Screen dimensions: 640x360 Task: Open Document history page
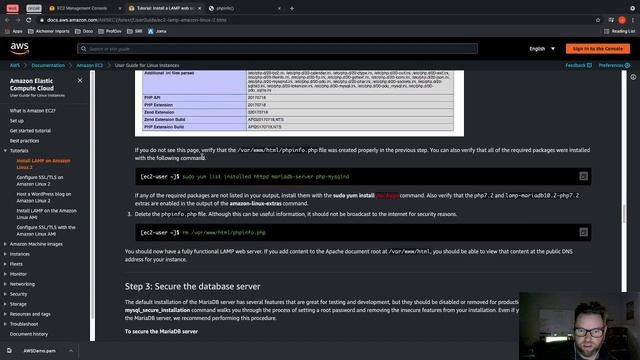(x=29, y=334)
